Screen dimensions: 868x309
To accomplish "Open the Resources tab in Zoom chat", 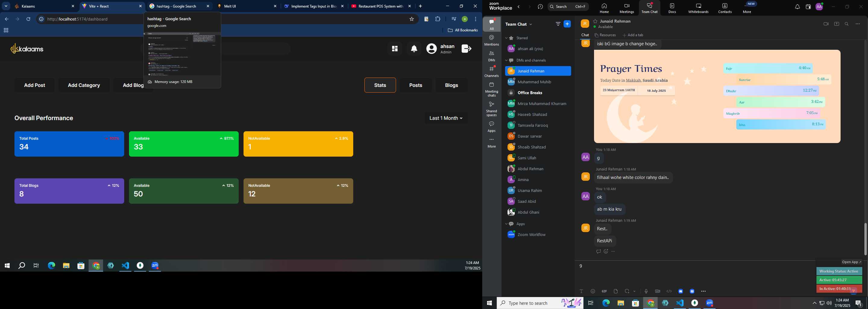I will [605, 35].
